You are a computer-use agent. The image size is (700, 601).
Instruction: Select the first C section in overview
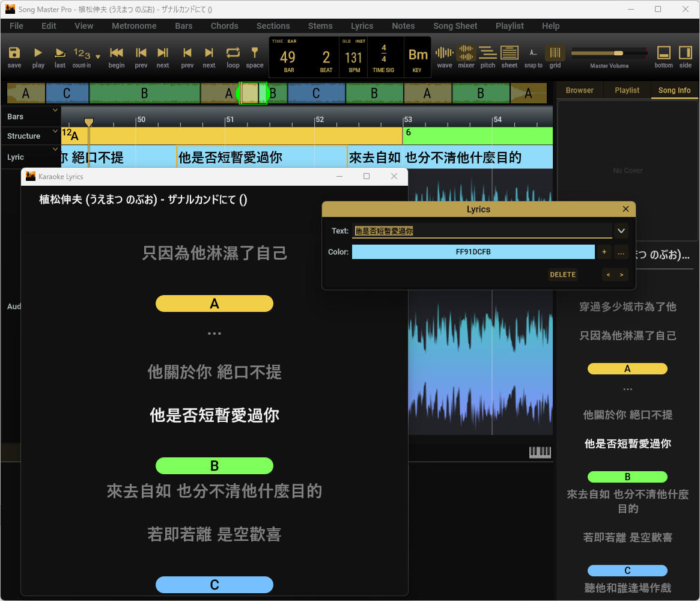pos(67,93)
